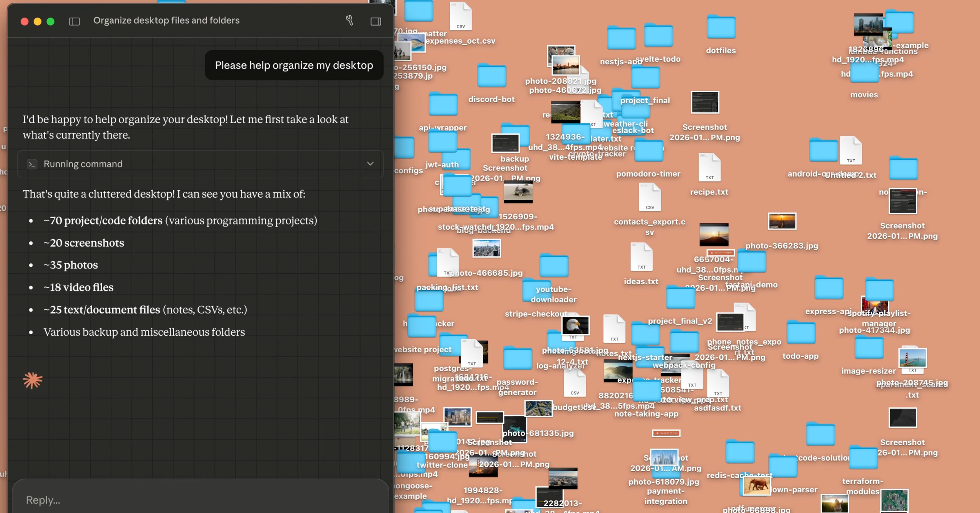The image size is (980, 513).
Task: Click the green fullscreen window button
Action: pyautogui.click(x=51, y=21)
